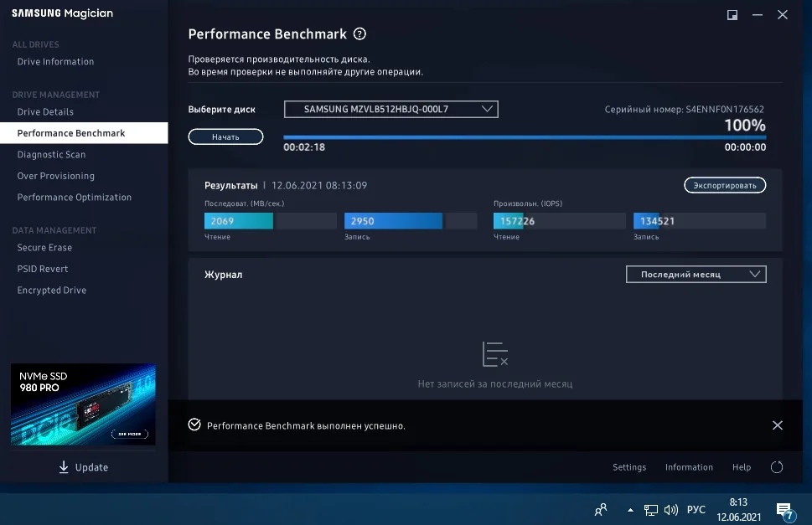Viewport: 812px width, 525px height.
Task: Open the Performance Benchmark help icon
Action: click(359, 34)
